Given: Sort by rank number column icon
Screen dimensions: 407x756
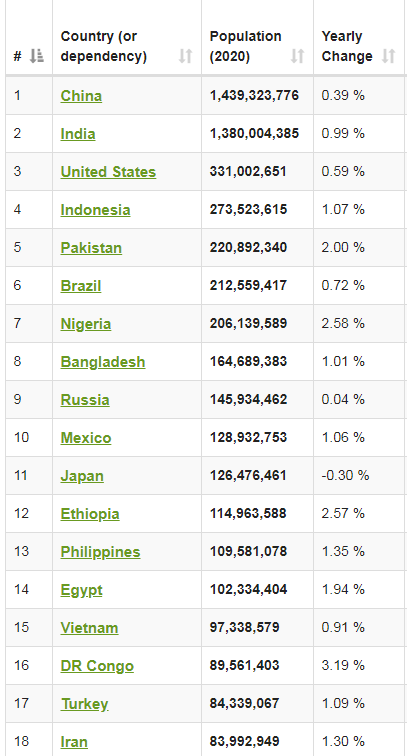Looking at the screenshot, I should click(37, 56).
